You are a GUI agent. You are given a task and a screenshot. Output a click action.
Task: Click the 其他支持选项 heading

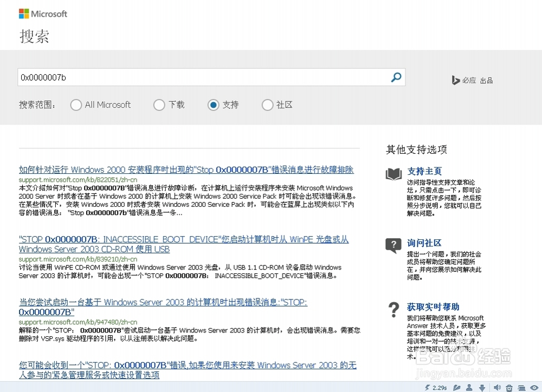coord(416,149)
